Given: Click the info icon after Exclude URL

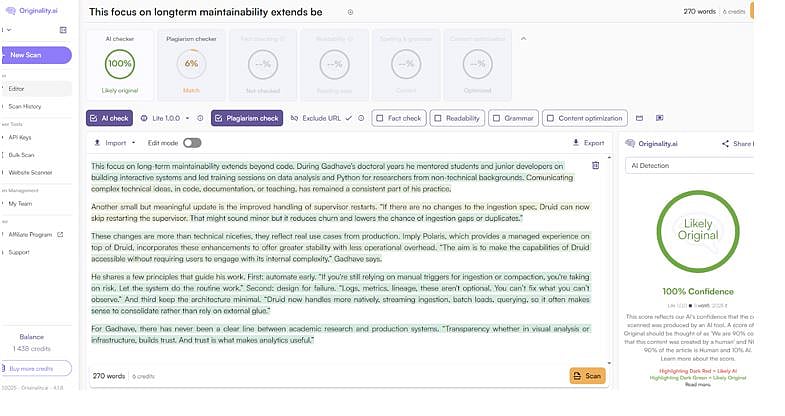Looking at the screenshot, I should pyautogui.click(x=361, y=118).
